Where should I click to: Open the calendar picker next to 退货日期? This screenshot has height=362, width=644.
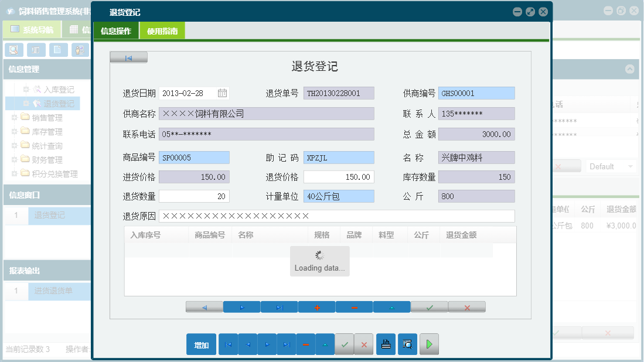click(223, 92)
